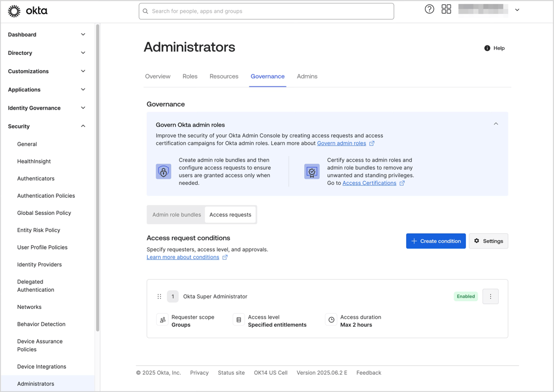Open HealthInsight in the sidebar
The height and width of the screenshot is (392, 554).
point(34,161)
